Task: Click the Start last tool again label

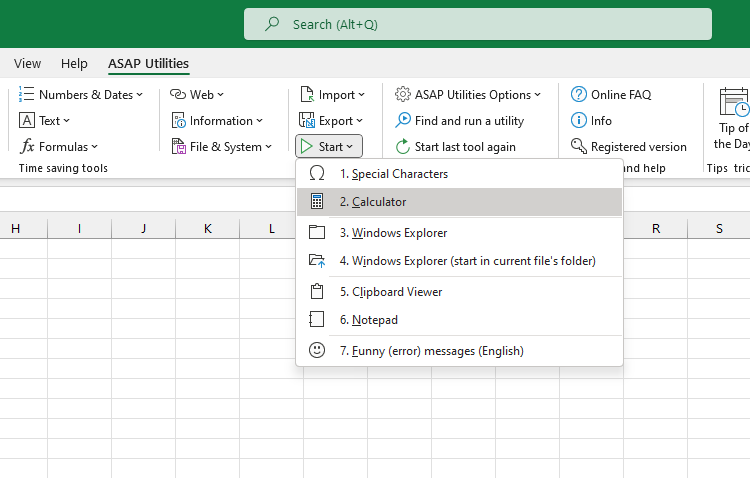Action: [465, 147]
